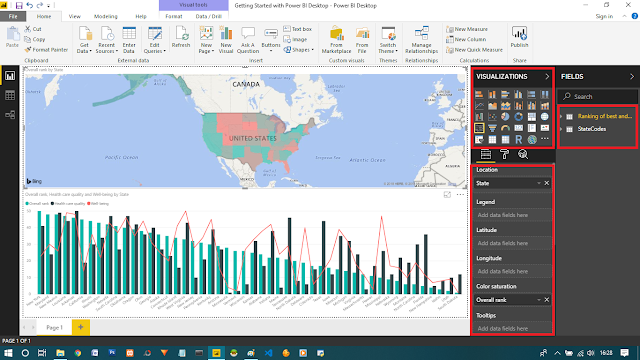Open the Help ribbon tab
Screen dimensions: 640x360
pyautogui.click(x=141, y=16)
